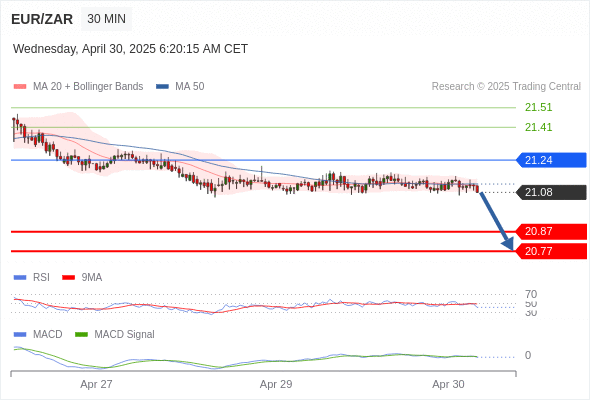The height and width of the screenshot is (400, 590).
Task: Click the green 21.51 resistance label
Action: [538, 107]
